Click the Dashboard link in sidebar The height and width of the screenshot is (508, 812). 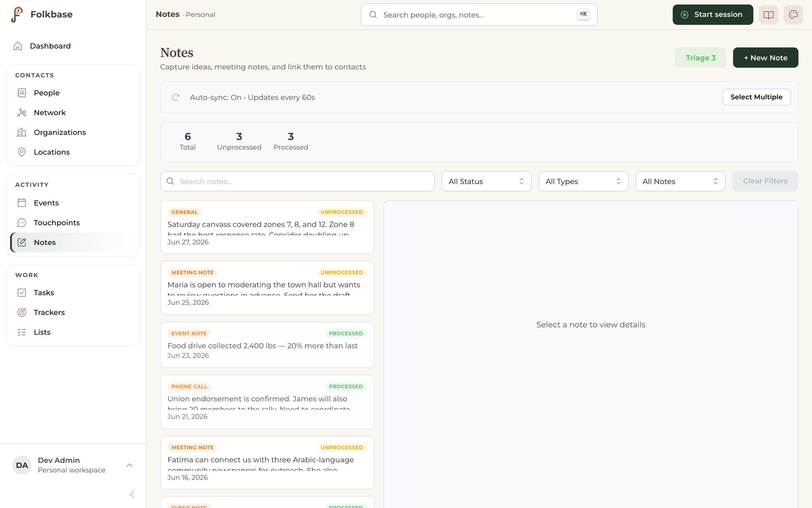point(73,46)
